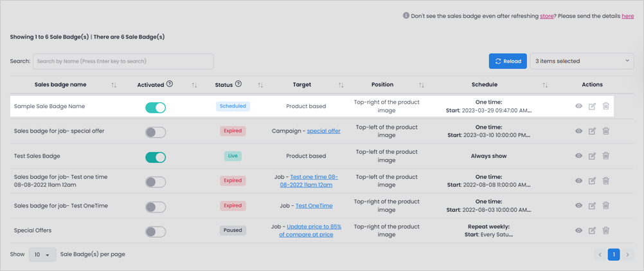Click the 'Repeat weekly' schedule cell
This screenshot has height=271, width=644.
tap(488, 230)
